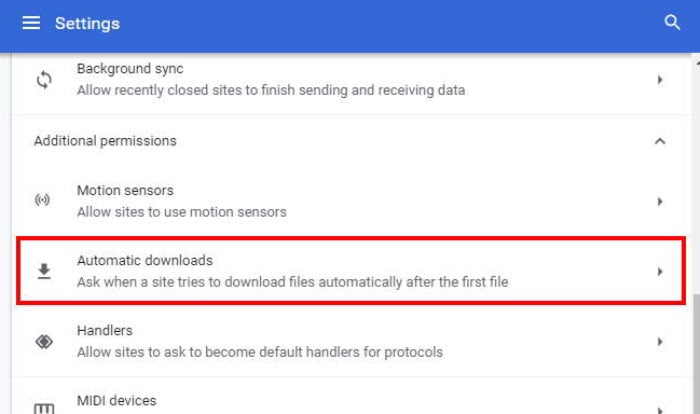This screenshot has width=700, height=414.
Task: Select the Motion sensors entry title
Action: (x=125, y=190)
